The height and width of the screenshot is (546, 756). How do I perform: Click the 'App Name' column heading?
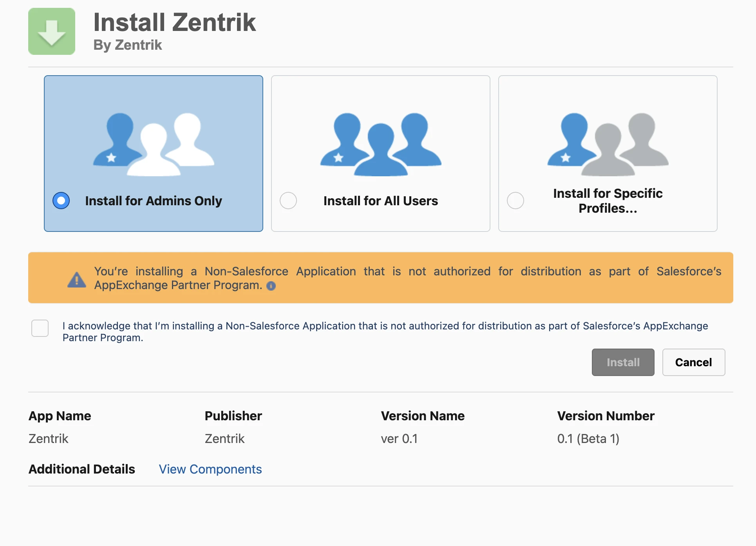pos(60,416)
